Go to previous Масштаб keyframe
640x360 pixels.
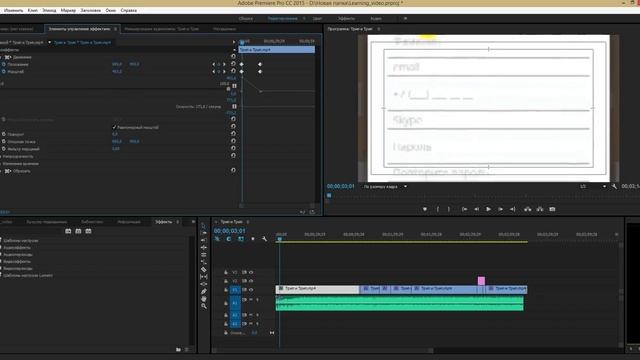click(213, 71)
